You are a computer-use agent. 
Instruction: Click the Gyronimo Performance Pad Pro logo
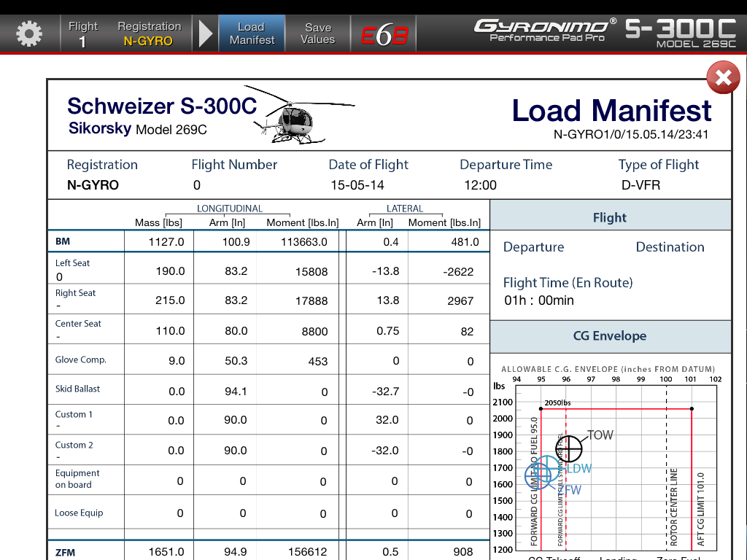[x=546, y=31]
